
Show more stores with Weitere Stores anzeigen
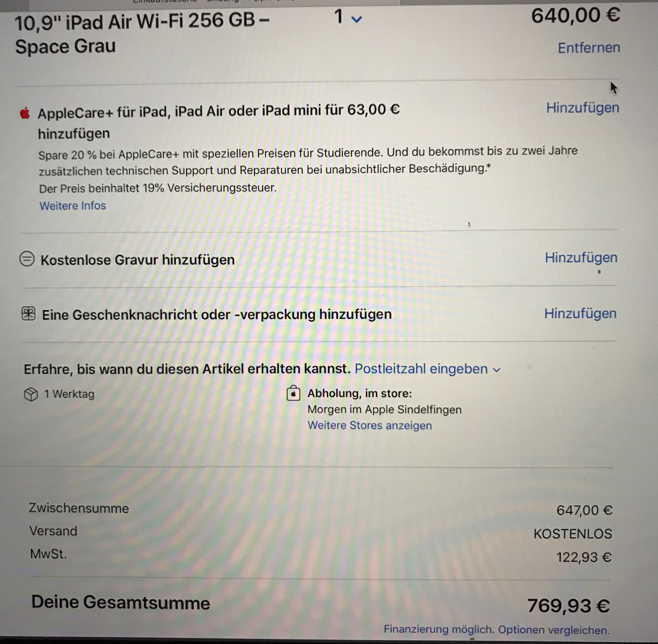click(x=369, y=425)
